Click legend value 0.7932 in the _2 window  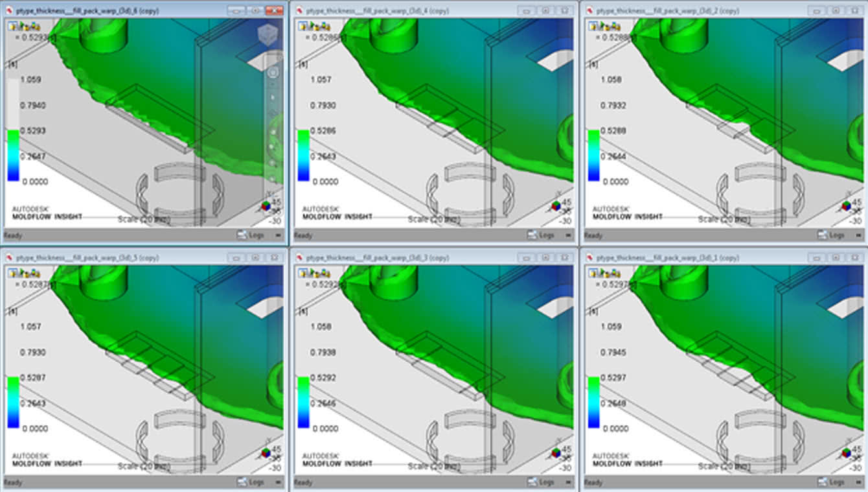click(614, 105)
